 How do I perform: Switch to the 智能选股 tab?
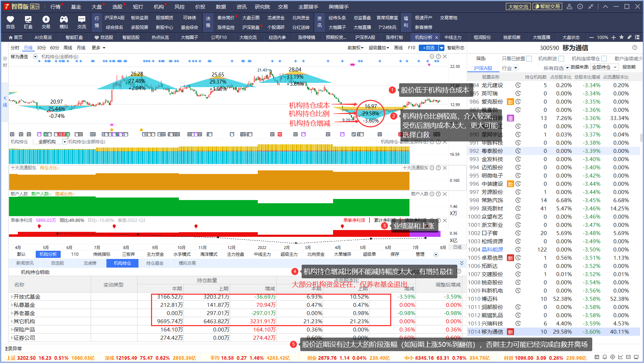pos(131,38)
